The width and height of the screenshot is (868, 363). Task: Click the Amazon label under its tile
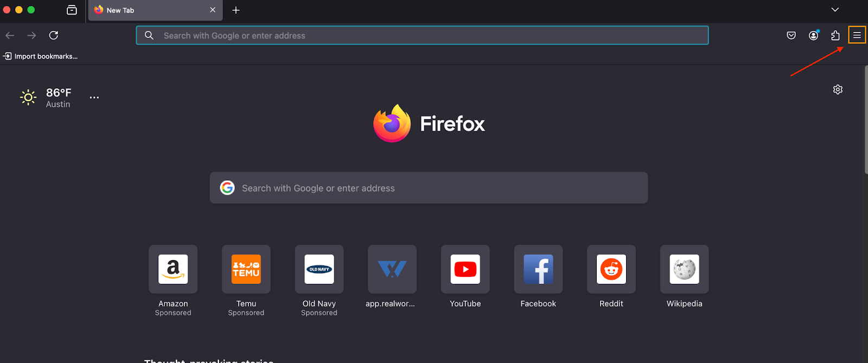(173, 304)
